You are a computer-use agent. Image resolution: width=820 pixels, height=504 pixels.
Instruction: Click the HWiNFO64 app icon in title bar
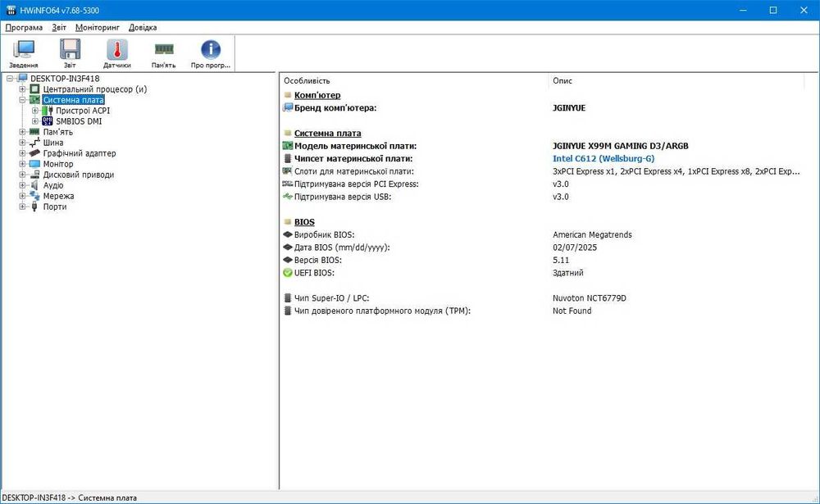click(11, 10)
